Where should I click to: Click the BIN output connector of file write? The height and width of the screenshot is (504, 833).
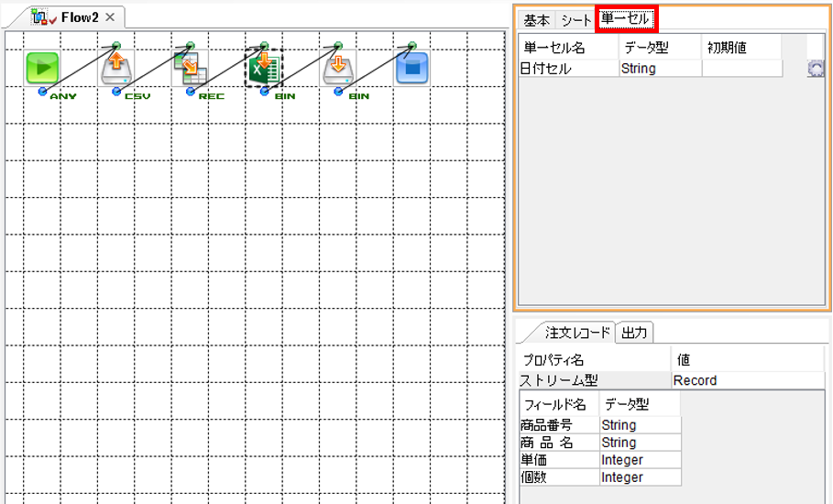[338, 92]
